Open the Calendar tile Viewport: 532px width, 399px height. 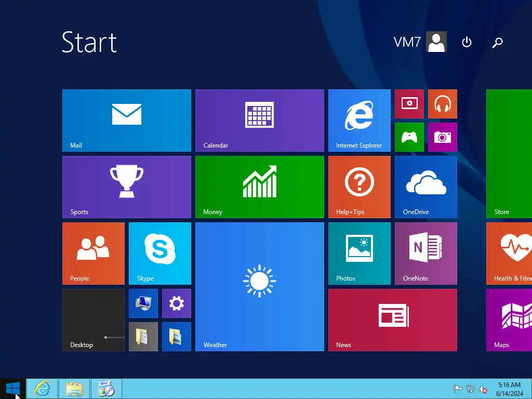[260, 121]
